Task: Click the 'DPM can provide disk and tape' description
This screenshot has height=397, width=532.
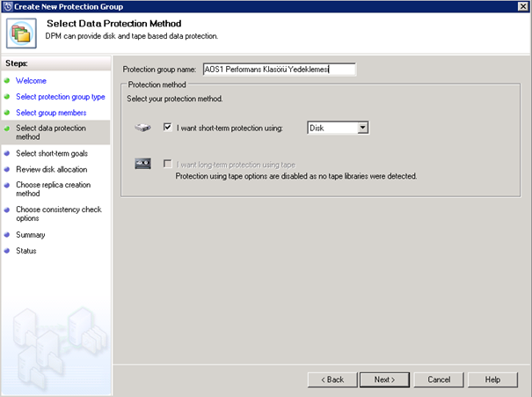Action: (132, 36)
